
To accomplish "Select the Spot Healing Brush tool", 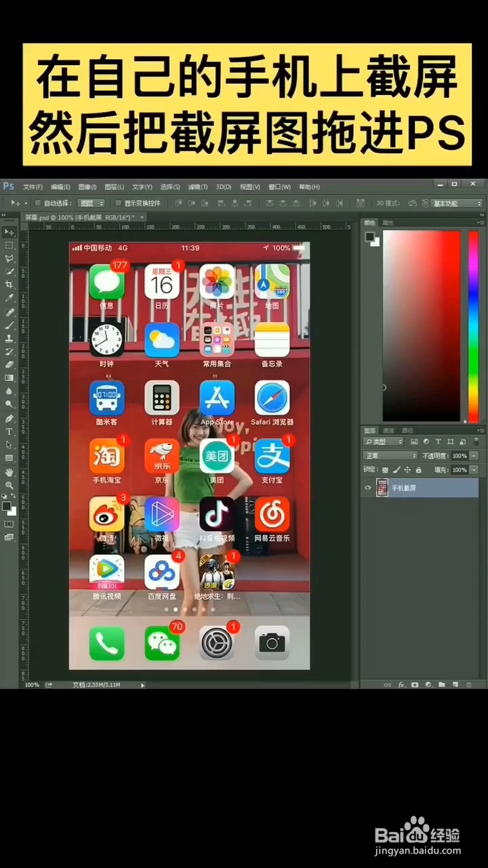I will [9, 312].
